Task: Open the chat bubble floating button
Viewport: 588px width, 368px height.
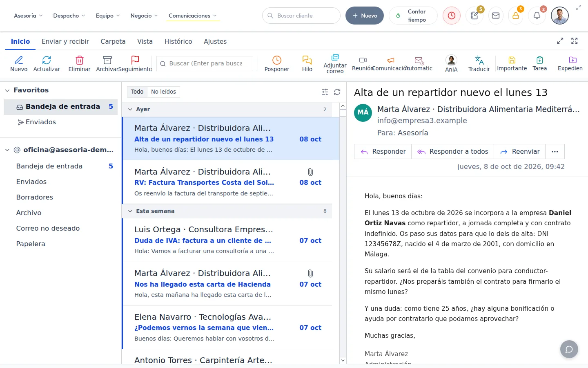Action: [x=569, y=349]
